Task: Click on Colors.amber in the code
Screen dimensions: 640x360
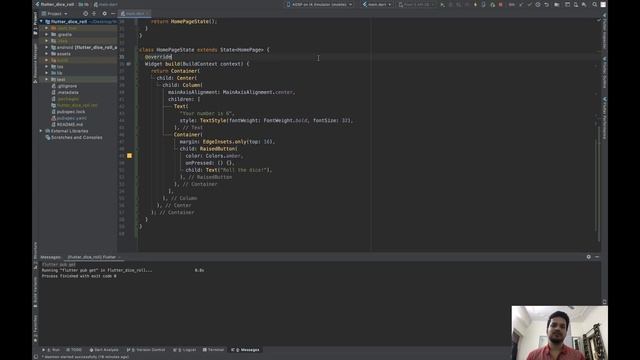Action: pos(223,156)
